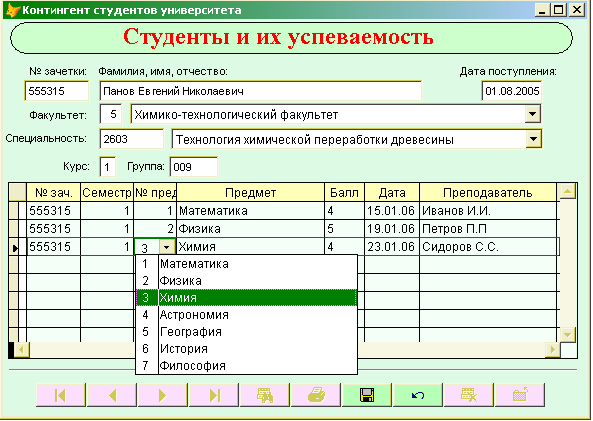The height and width of the screenshot is (421, 593).
Task: Click the date cell 15.01.06
Action: 392,211
